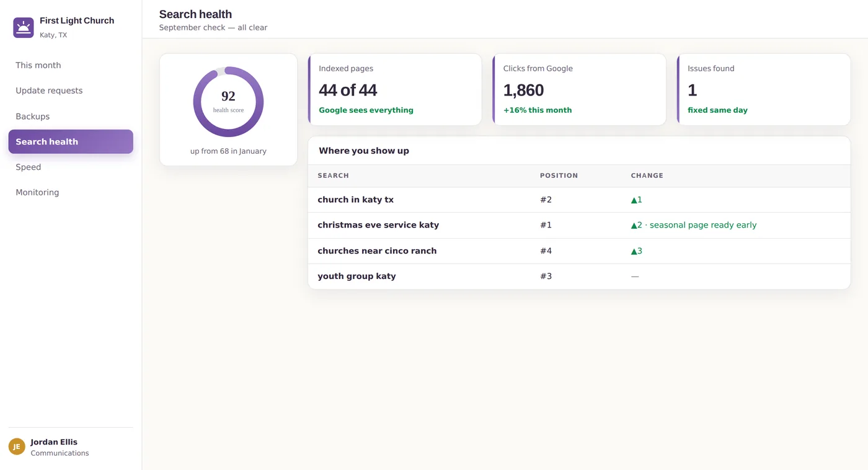Click the 1,860 clicks value
The width and height of the screenshot is (868, 470).
523,91
